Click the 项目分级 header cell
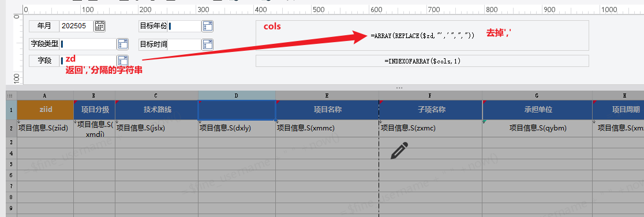This screenshot has height=217, width=644. 95,110
